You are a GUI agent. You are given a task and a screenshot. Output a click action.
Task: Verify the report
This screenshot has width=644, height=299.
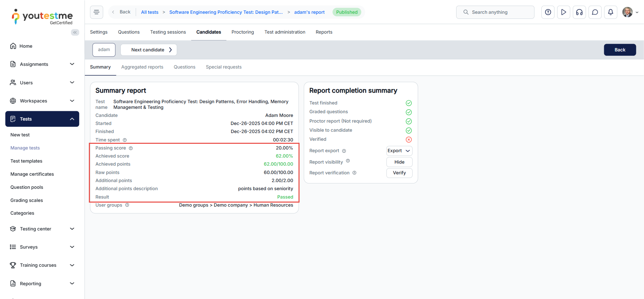[399, 173]
